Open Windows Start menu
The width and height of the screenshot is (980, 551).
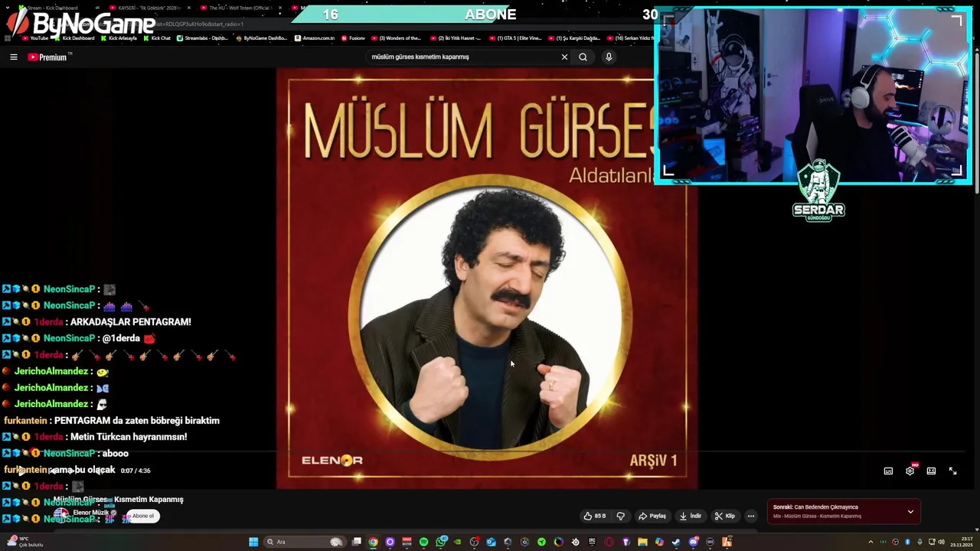(253, 542)
